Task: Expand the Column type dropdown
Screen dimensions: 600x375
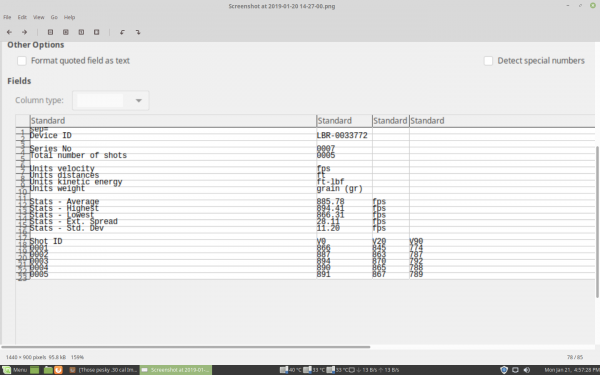Action: [111, 101]
